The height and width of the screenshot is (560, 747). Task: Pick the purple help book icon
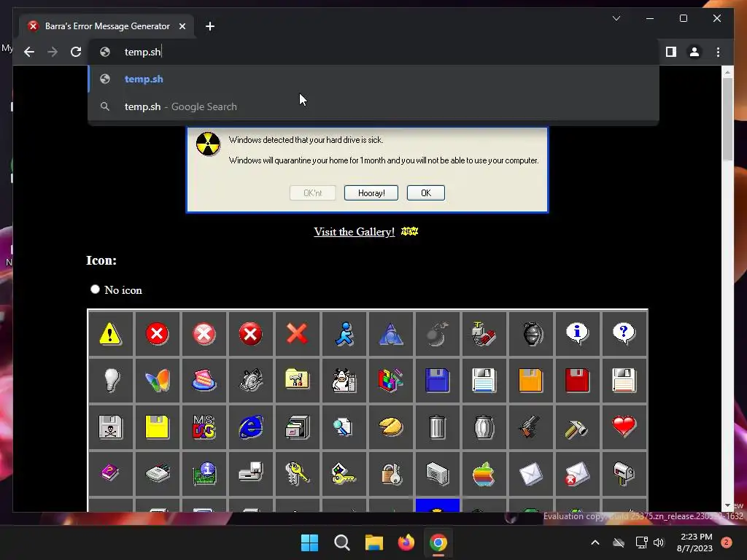(110, 472)
